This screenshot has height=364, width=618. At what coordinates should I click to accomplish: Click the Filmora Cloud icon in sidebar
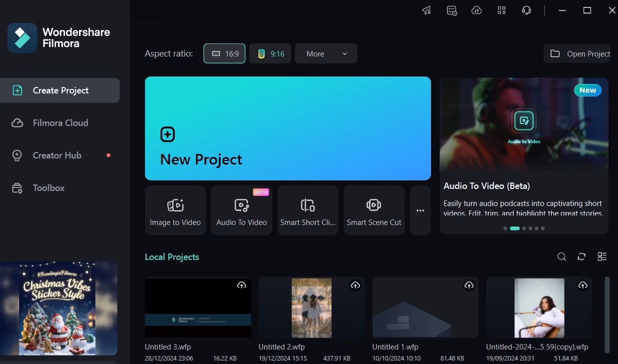[x=17, y=123]
